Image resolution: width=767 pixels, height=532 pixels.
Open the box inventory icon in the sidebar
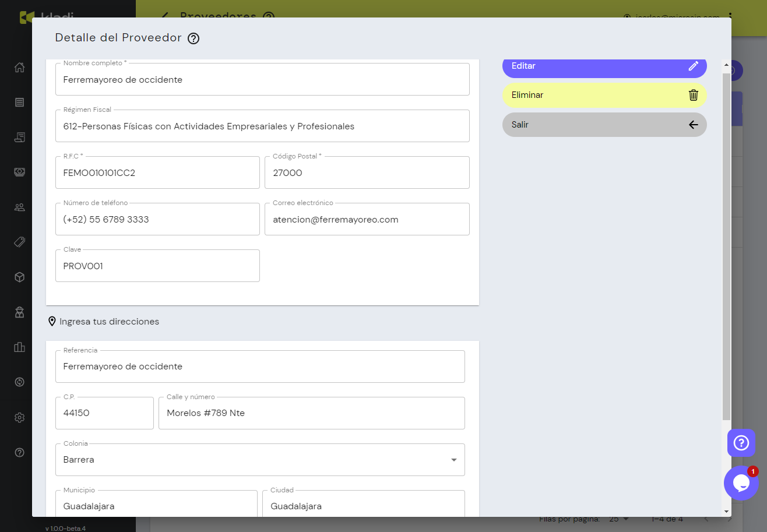click(19, 277)
